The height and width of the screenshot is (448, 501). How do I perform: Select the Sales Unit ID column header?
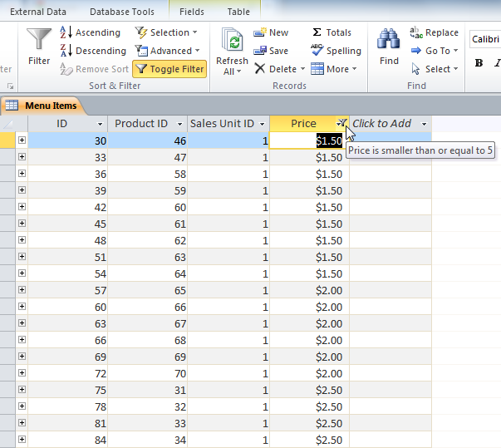[x=222, y=123]
